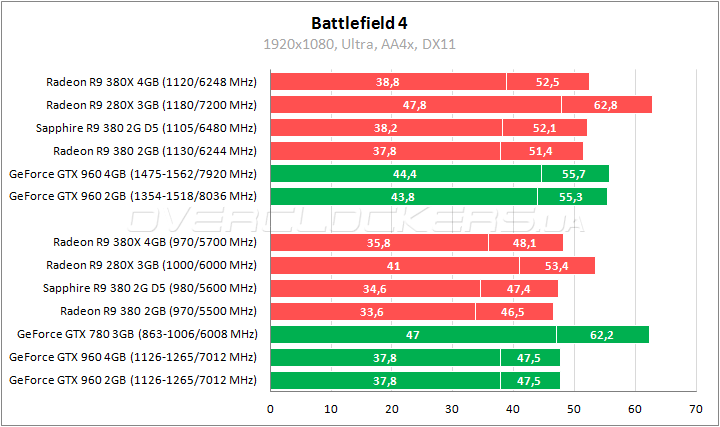
Task: Click the 0 tick label on the axis
Action: (270, 409)
